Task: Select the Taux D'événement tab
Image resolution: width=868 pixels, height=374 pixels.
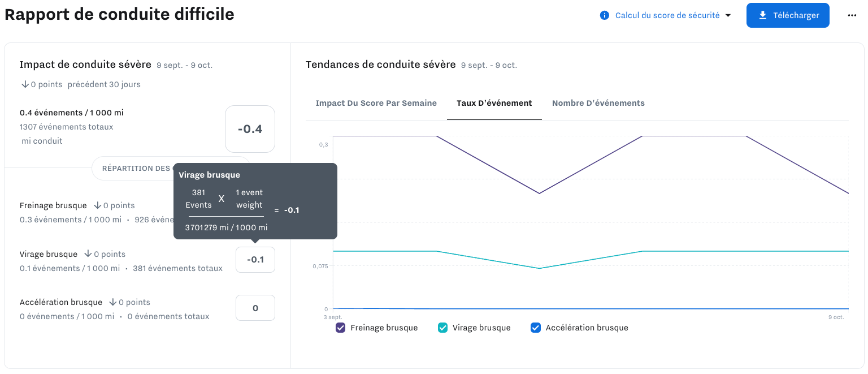Action: pyautogui.click(x=494, y=103)
